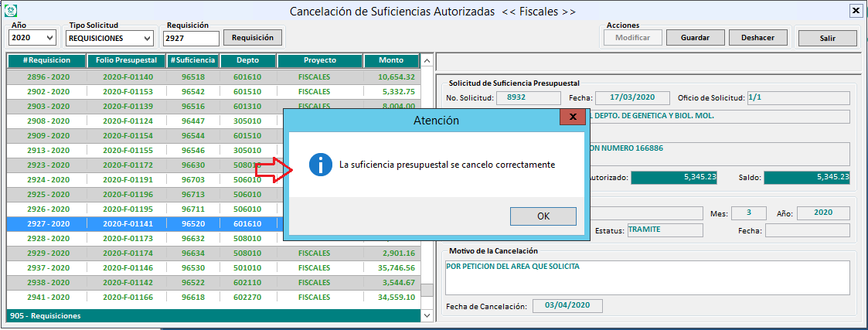
Task: Click the Monto column header
Action: [x=391, y=60]
